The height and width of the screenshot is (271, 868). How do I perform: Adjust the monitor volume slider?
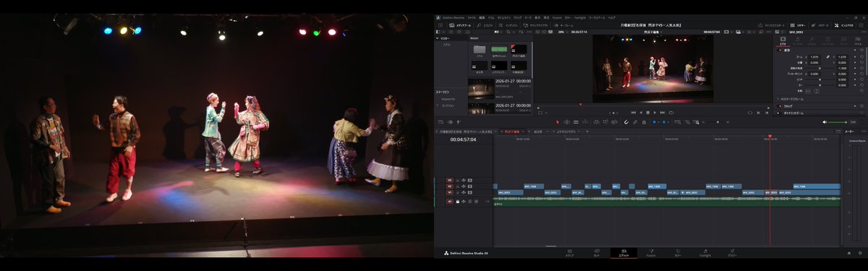pyautogui.click(x=837, y=122)
